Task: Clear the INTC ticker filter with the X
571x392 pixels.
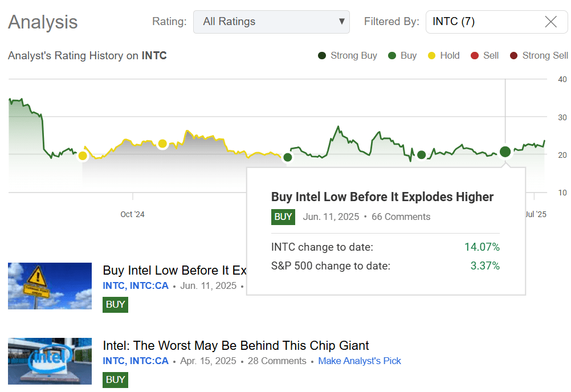Action: click(x=550, y=21)
